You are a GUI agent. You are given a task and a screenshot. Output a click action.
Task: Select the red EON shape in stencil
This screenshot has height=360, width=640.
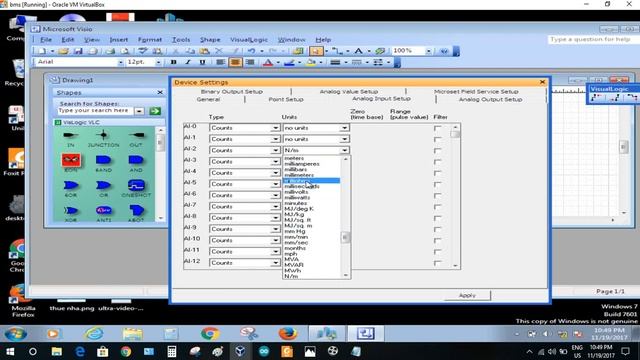click(x=71, y=162)
